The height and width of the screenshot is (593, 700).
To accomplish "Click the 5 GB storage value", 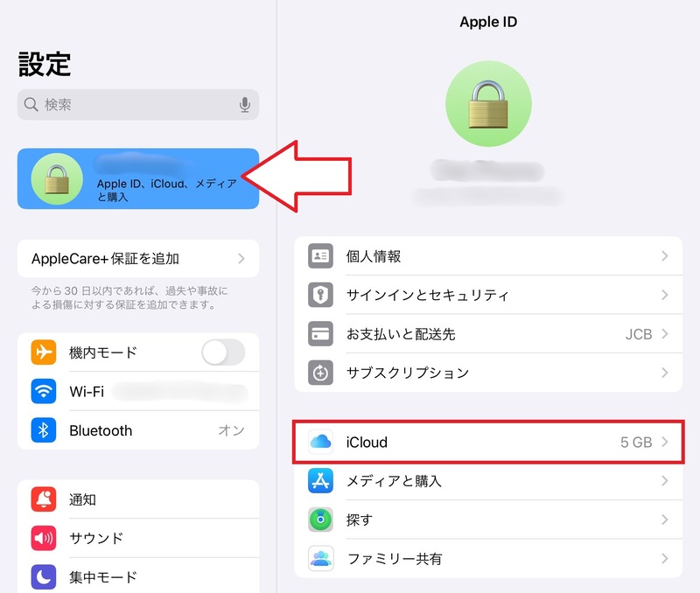I will [x=636, y=443].
